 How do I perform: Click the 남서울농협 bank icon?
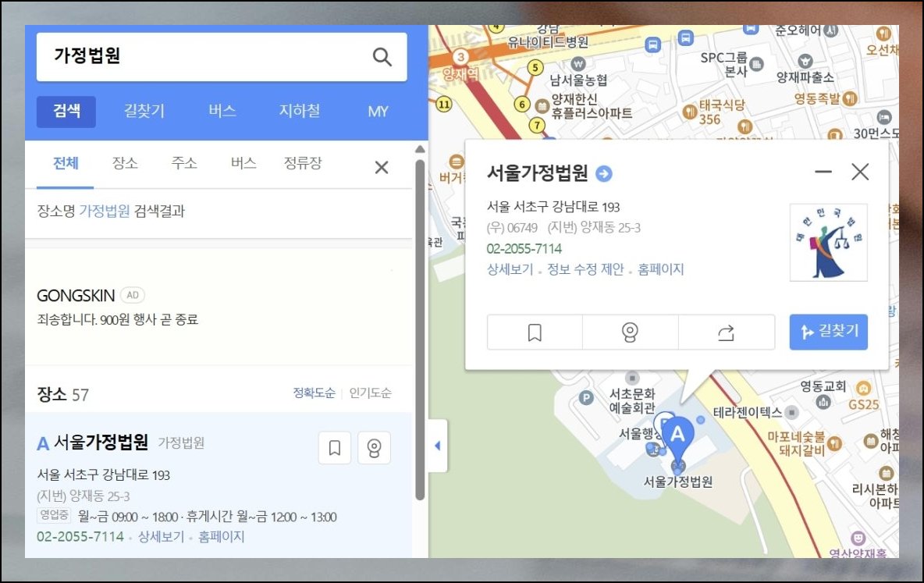578,63
